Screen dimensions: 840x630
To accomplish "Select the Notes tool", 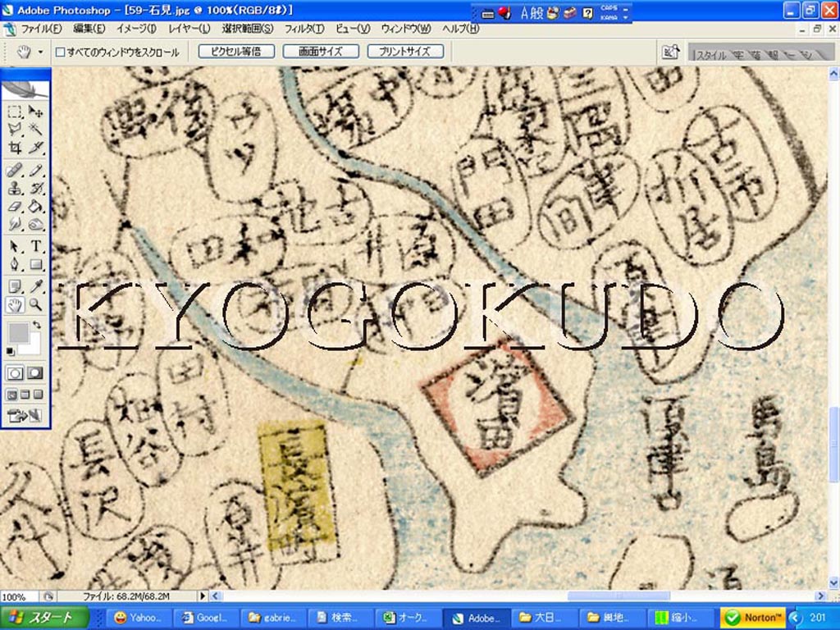I will (x=15, y=286).
